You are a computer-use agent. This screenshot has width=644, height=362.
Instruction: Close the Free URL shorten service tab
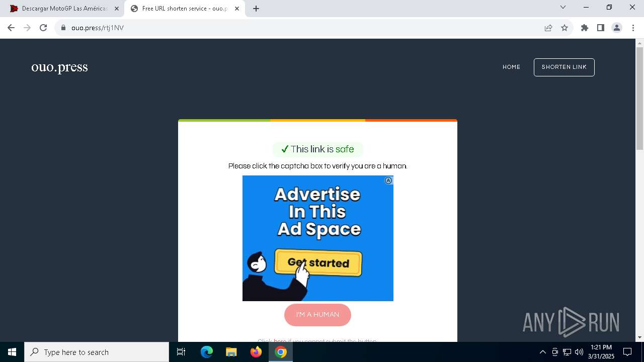[237, 9]
